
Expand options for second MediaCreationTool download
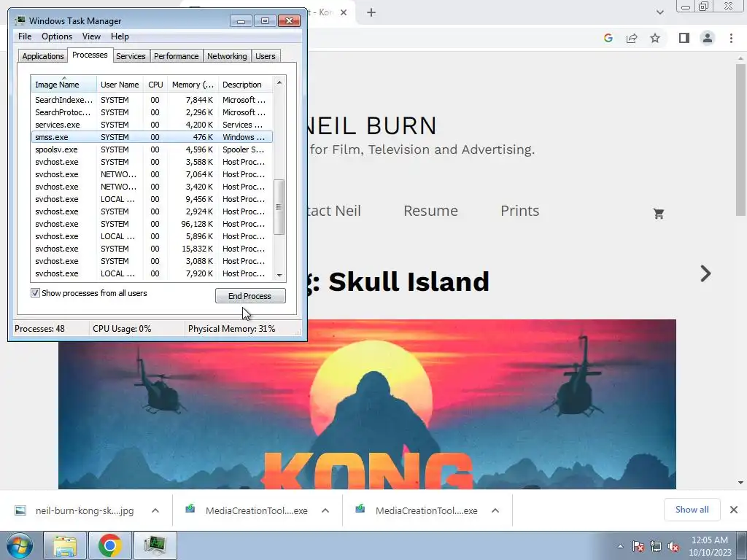coord(495,510)
